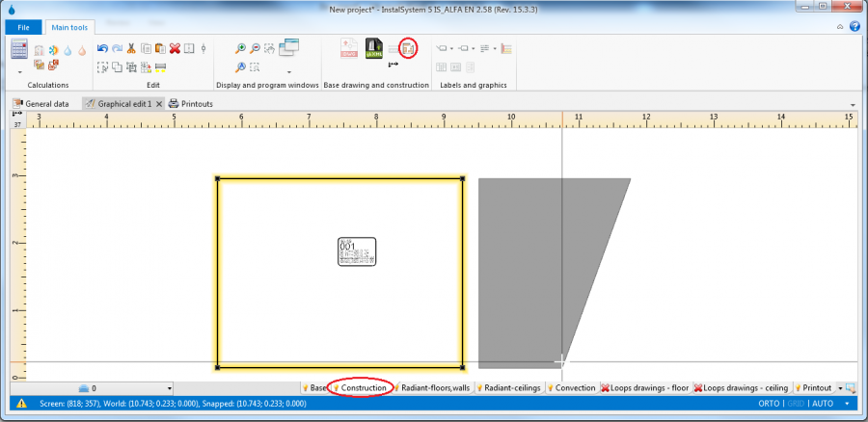Click the red-circled construction icon in ribbon

(x=408, y=48)
